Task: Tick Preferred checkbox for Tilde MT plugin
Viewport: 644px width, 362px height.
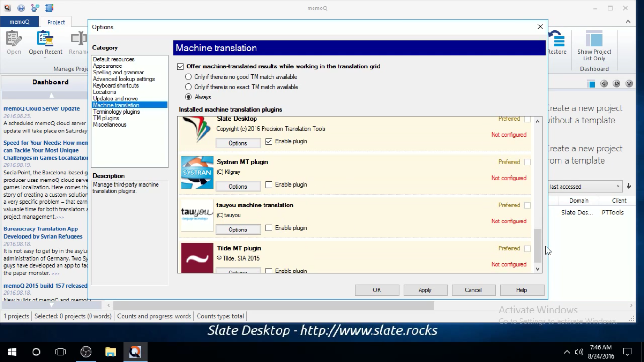Action: [527, 248]
